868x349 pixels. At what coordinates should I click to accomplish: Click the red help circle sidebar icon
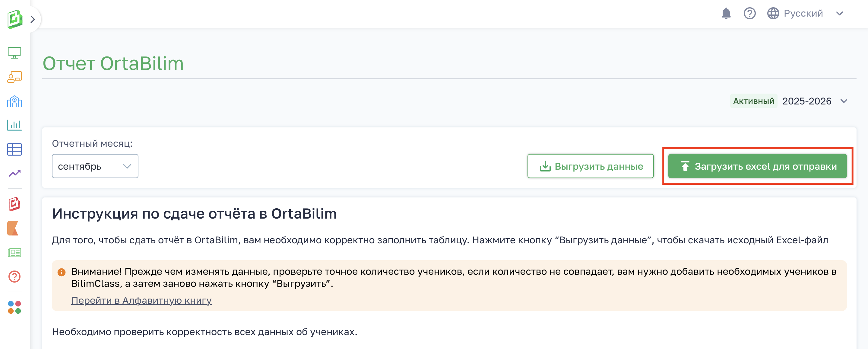14,277
